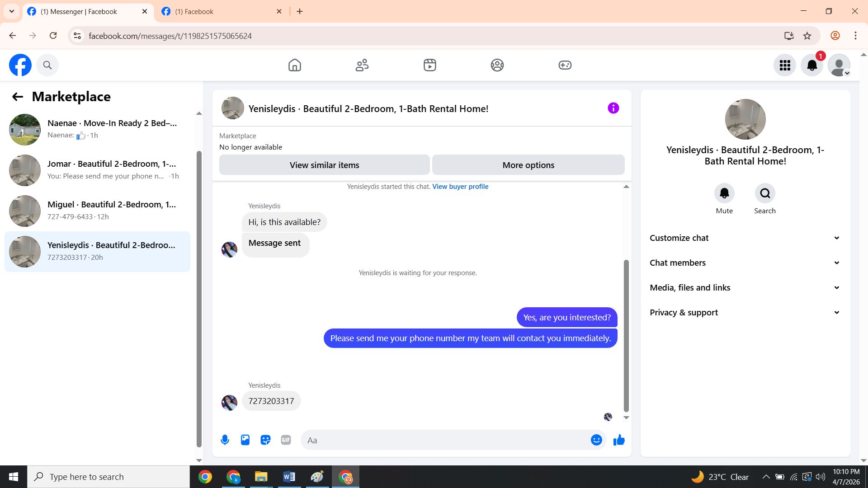Open Facebook notifications bell
This screenshot has height=488, width=868.
(812, 65)
